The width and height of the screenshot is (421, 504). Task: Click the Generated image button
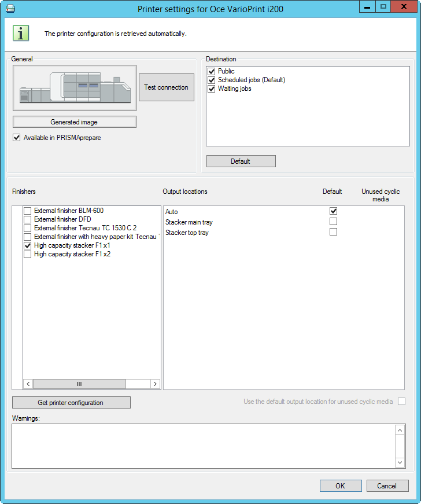[x=75, y=122]
